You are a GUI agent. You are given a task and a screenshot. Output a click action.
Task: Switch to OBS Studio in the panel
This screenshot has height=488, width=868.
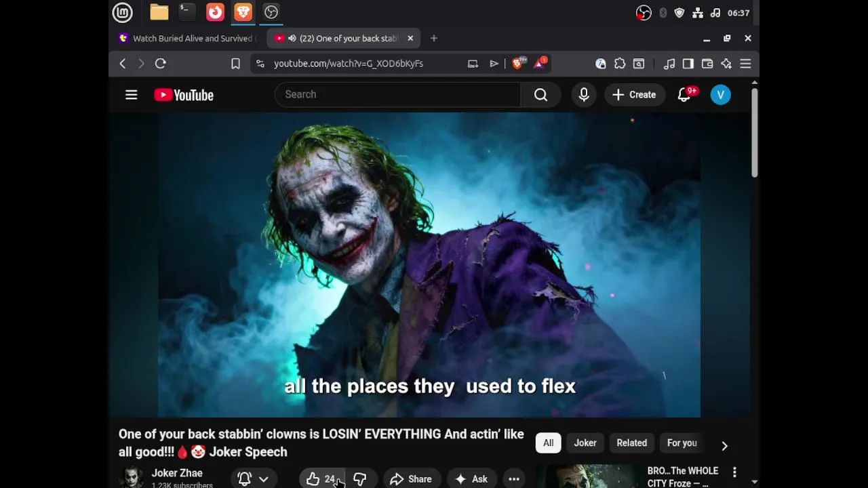271,12
